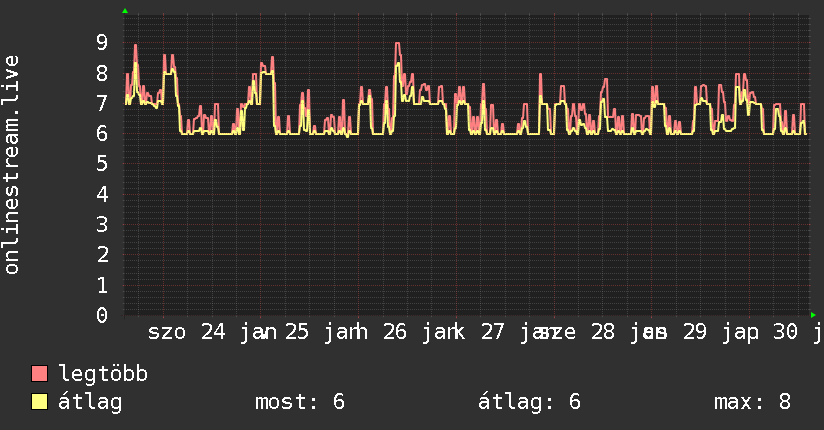Click the x-axis date label 28
824x430 pixels.
[x=603, y=332]
